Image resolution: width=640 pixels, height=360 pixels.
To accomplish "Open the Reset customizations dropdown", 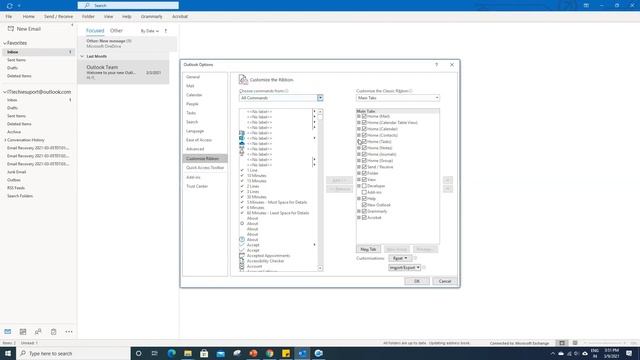I will click(x=400, y=258).
